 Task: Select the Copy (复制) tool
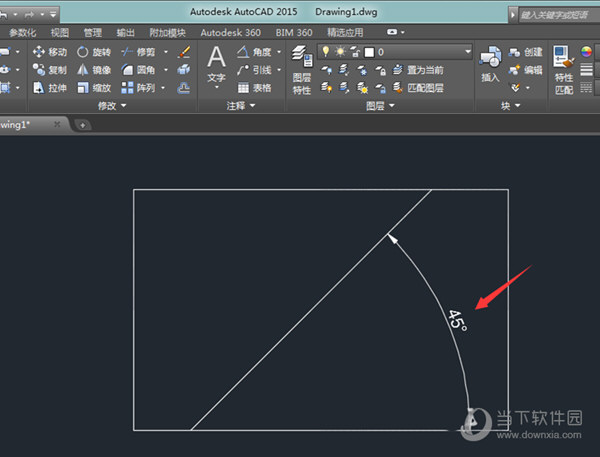coord(50,70)
